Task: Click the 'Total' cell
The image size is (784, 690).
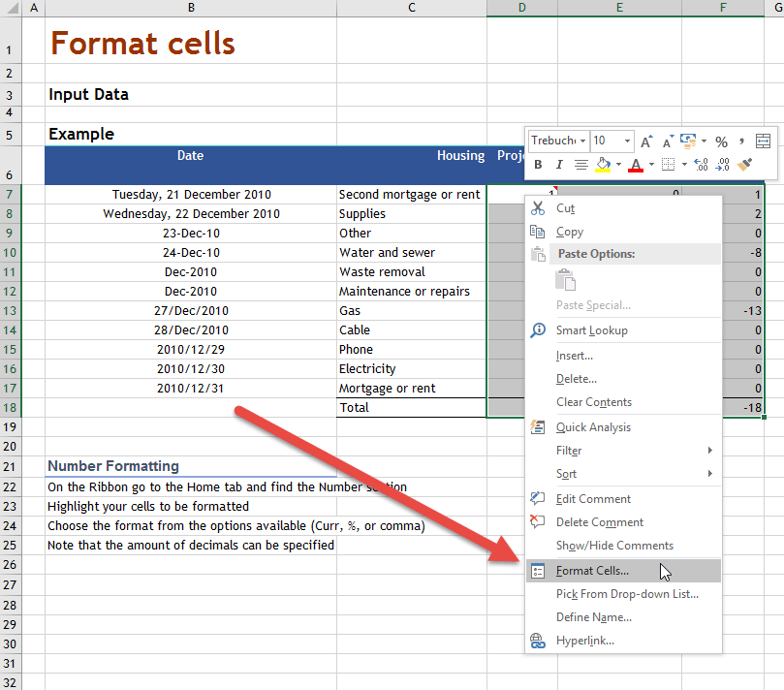Action: pyautogui.click(x=412, y=407)
